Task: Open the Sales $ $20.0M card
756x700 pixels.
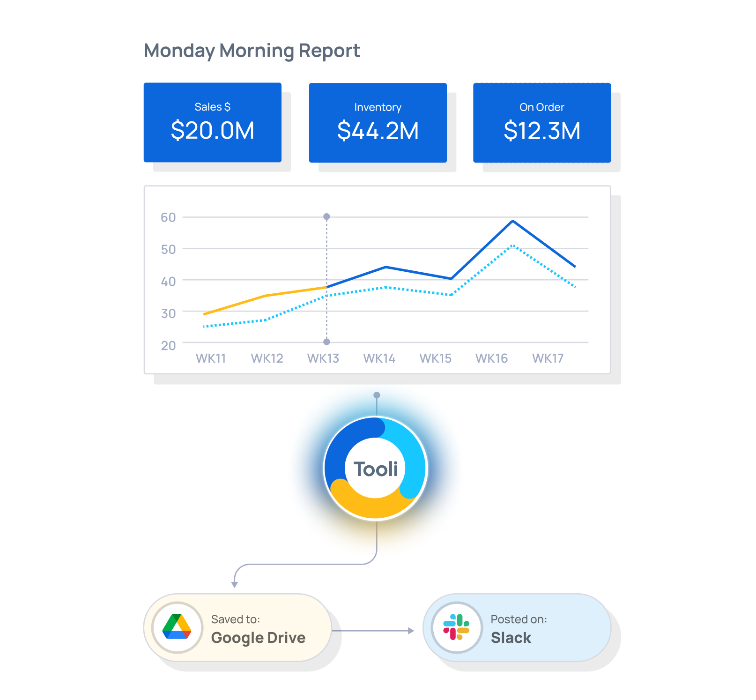Action: [x=213, y=123]
